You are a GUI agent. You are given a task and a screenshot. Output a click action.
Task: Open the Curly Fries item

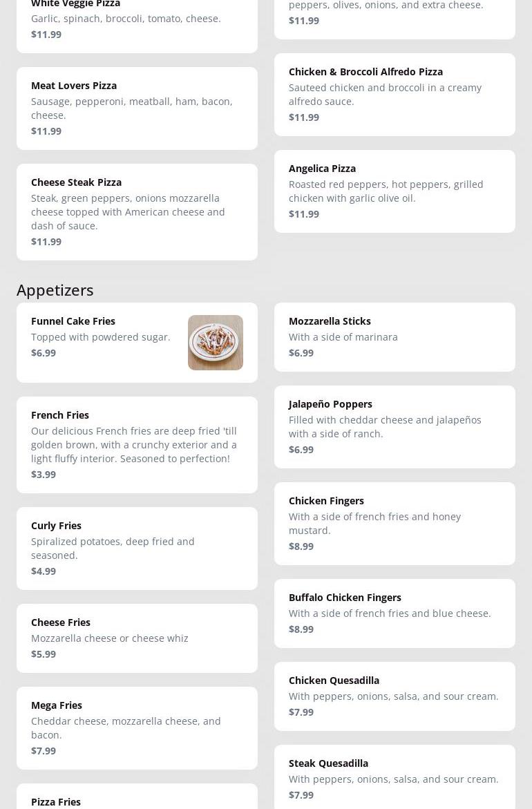137,548
